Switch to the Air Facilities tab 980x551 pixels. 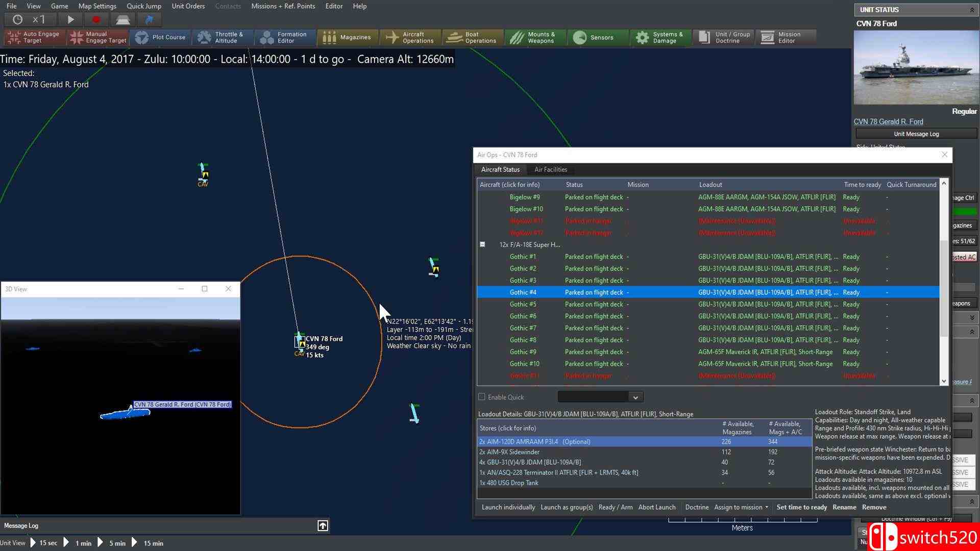(x=551, y=169)
